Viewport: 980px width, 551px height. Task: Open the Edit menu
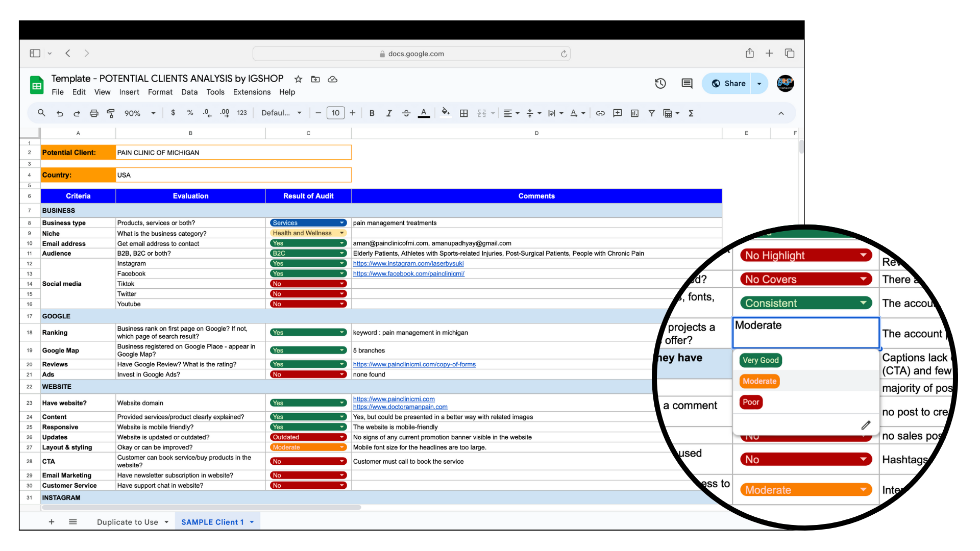pos(79,92)
